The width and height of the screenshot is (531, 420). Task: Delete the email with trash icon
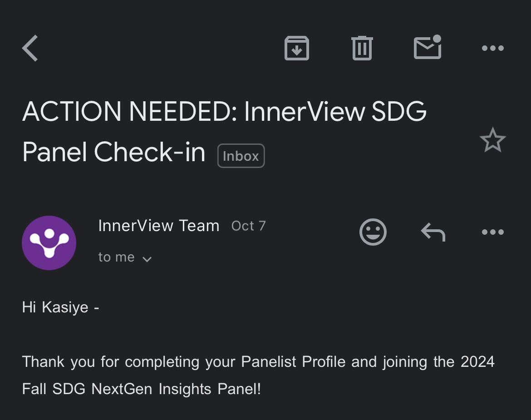[x=362, y=48]
